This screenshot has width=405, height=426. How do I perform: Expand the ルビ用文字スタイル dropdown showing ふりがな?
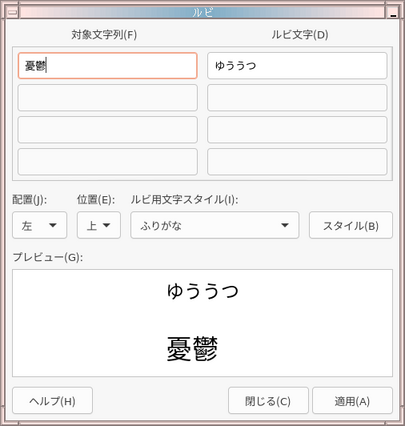[x=215, y=225]
